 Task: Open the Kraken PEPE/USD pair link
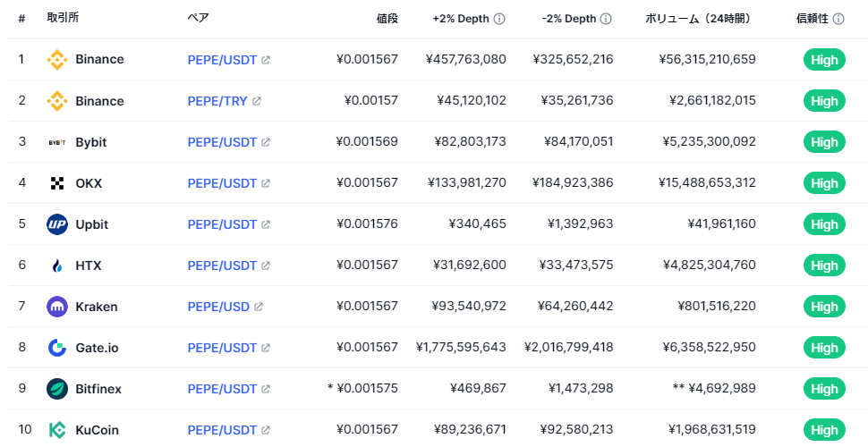point(218,307)
